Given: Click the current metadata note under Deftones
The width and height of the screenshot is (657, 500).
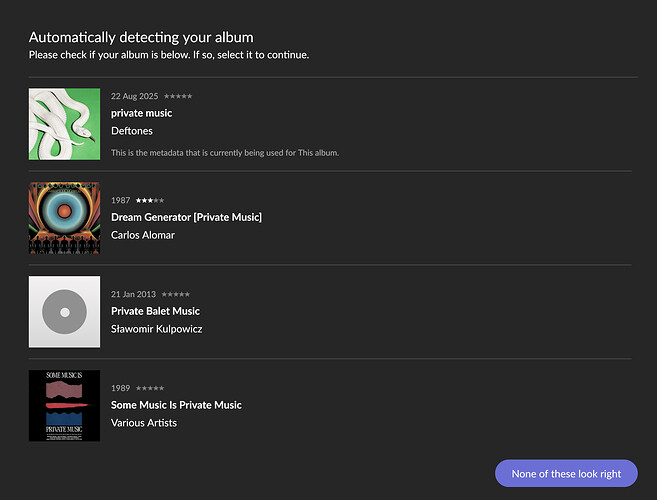Looking at the screenshot, I should click(225, 153).
